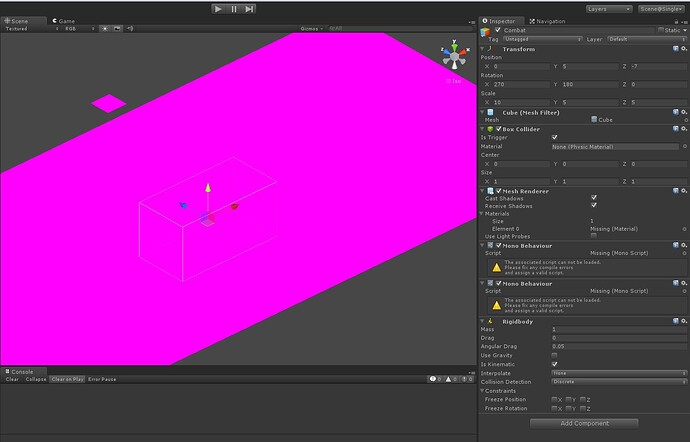Viewport: 690px width, 442px height.
Task: Open the Navigation tab
Action: [547, 21]
